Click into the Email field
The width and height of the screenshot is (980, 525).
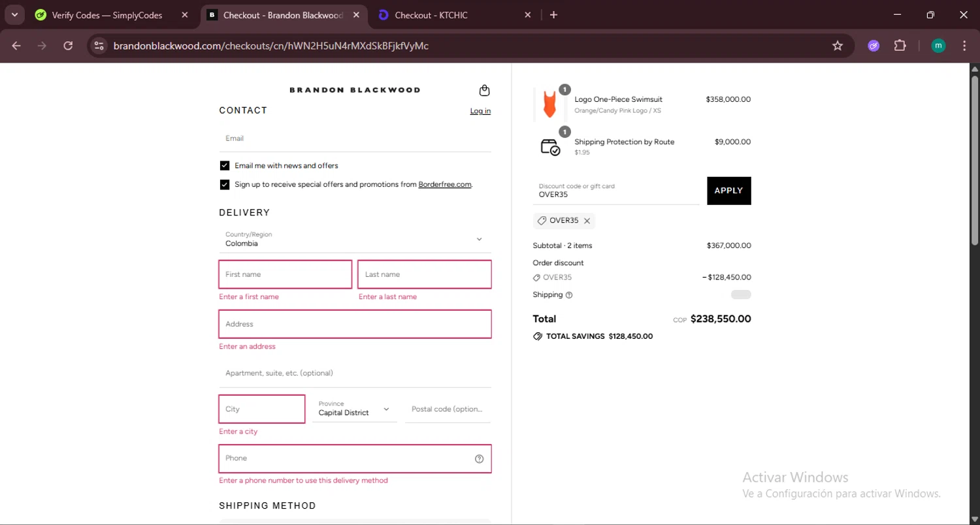(355, 138)
